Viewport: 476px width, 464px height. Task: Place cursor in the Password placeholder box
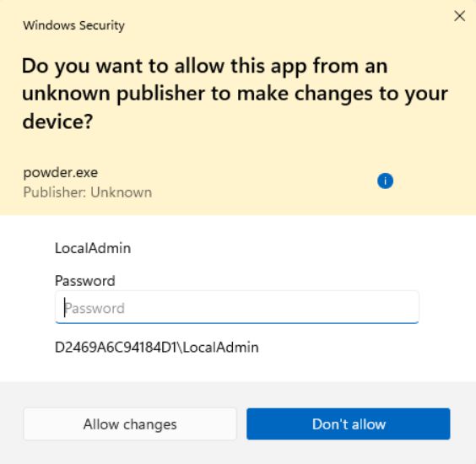(237, 307)
